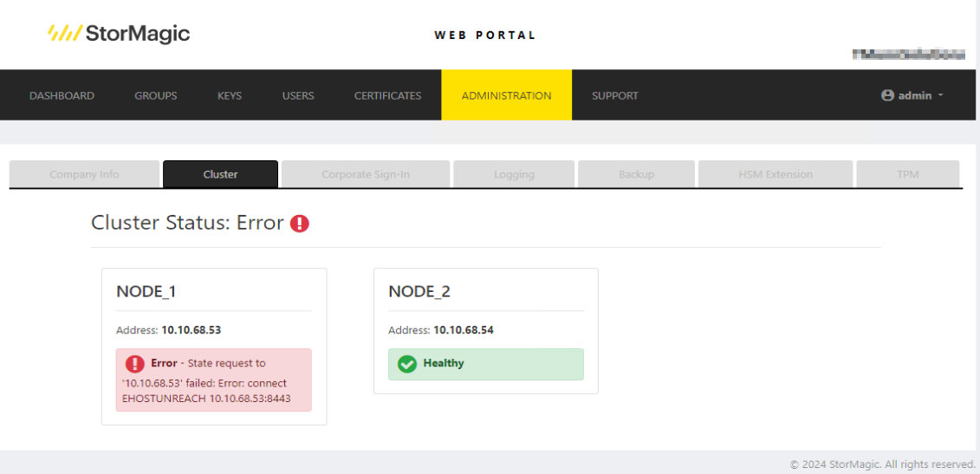Image resolution: width=980 pixels, height=474 pixels.
Task: Click the StorMagic logo
Action: click(119, 33)
